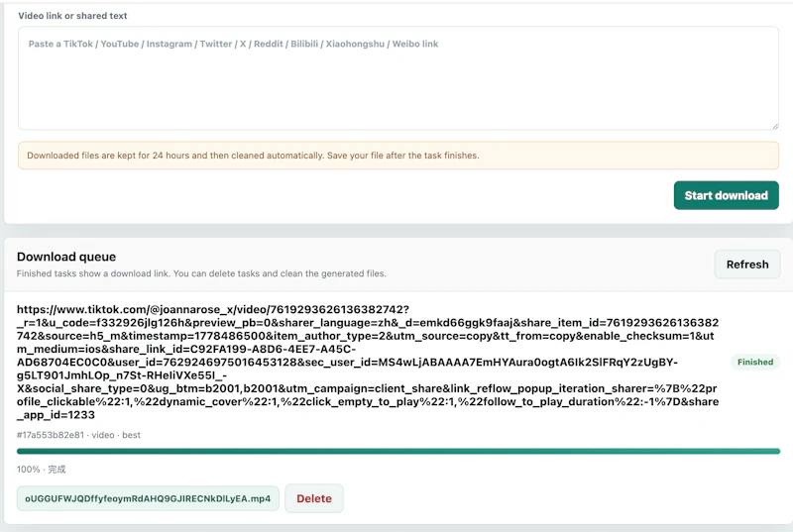This screenshot has height=532, width=793.
Task: Click the video link text area
Action: pos(398,78)
